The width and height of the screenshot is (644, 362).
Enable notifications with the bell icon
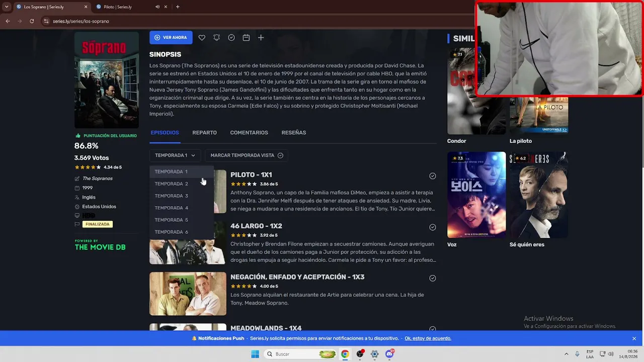coord(216,38)
